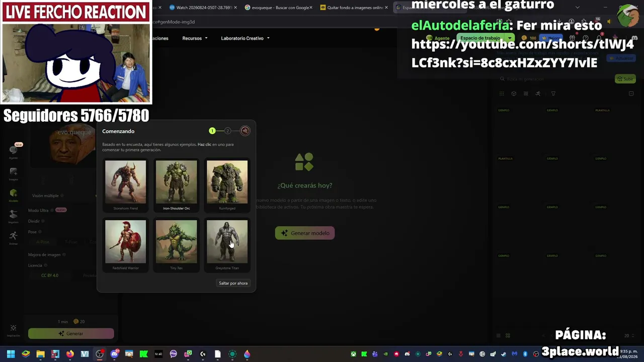
Task: Open File Explorer from the taskbar
Action: (40, 354)
